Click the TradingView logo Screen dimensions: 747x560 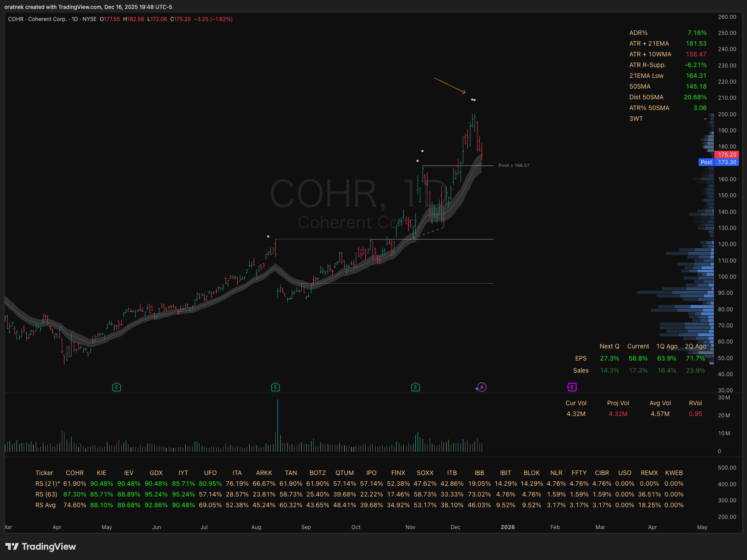[x=41, y=547]
